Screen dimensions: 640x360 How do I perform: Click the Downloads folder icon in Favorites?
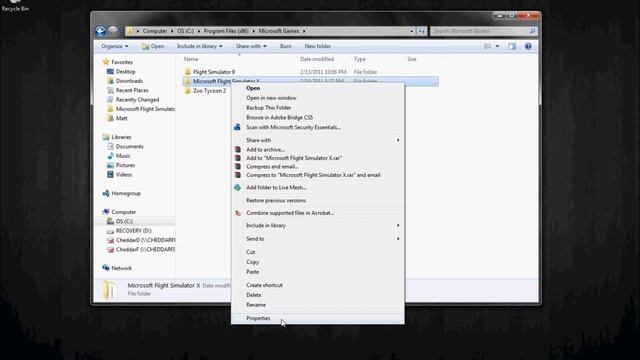click(110, 81)
